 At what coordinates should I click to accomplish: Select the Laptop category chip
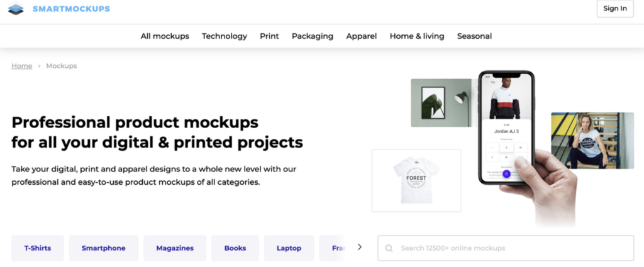[289, 248]
